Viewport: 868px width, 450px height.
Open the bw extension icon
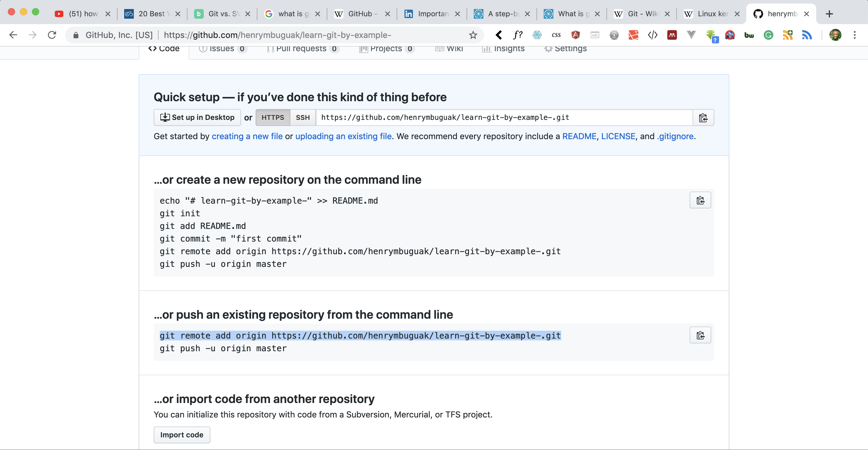[749, 35]
